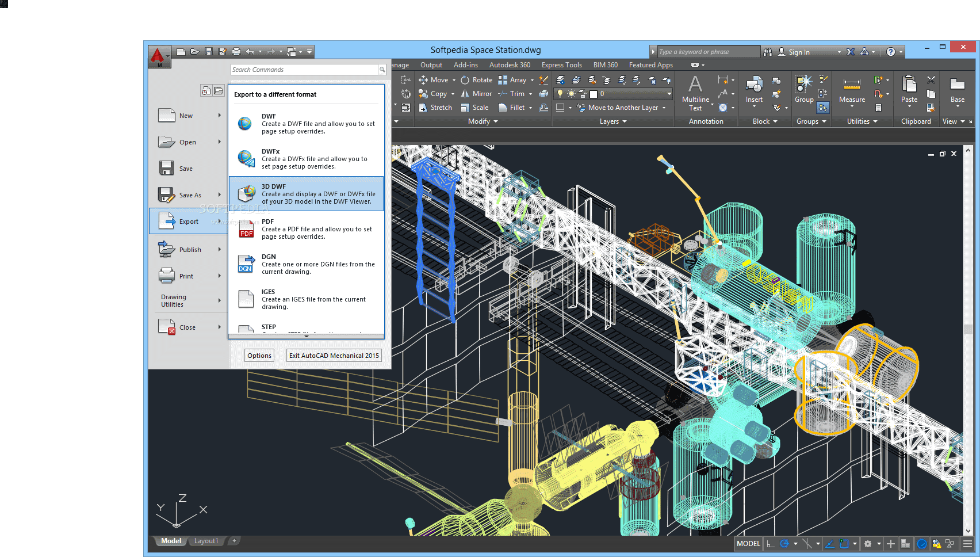Click the Insert block tool
The width and height of the screenshot is (980, 557).
click(x=754, y=90)
